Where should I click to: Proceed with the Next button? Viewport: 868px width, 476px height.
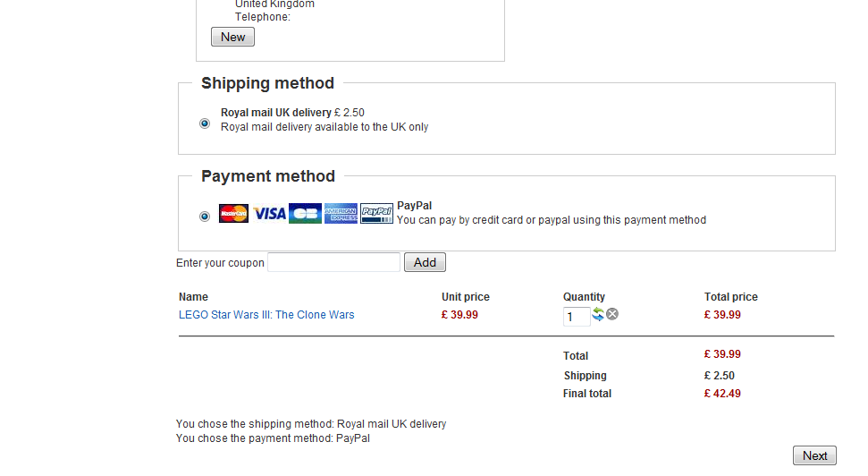tap(814, 455)
